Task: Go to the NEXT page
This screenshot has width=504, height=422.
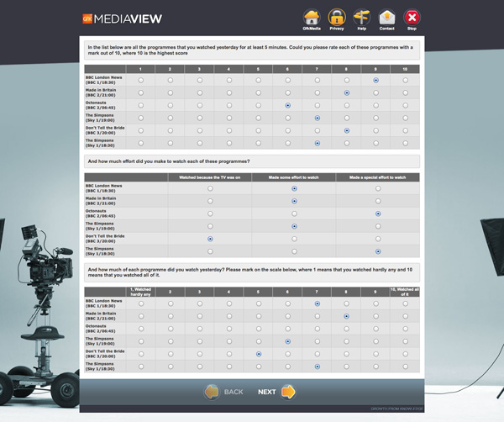Action: pyautogui.click(x=277, y=392)
